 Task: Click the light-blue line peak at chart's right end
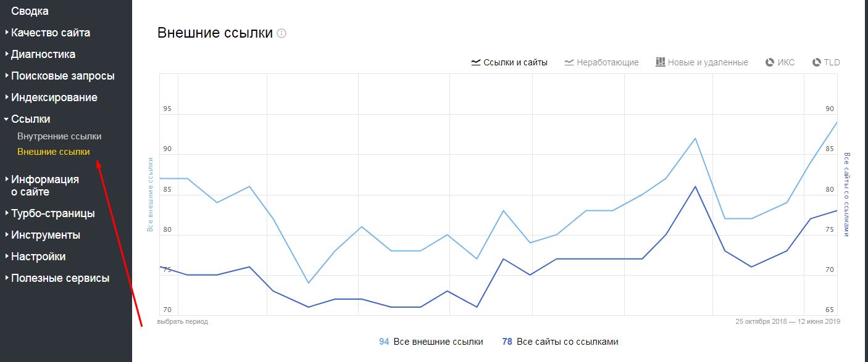[837, 122]
